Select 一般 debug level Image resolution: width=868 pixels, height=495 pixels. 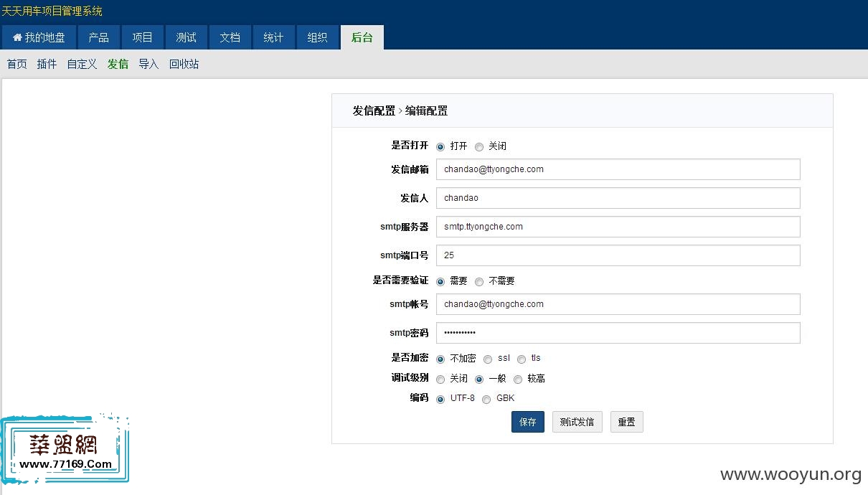point(478,379)
